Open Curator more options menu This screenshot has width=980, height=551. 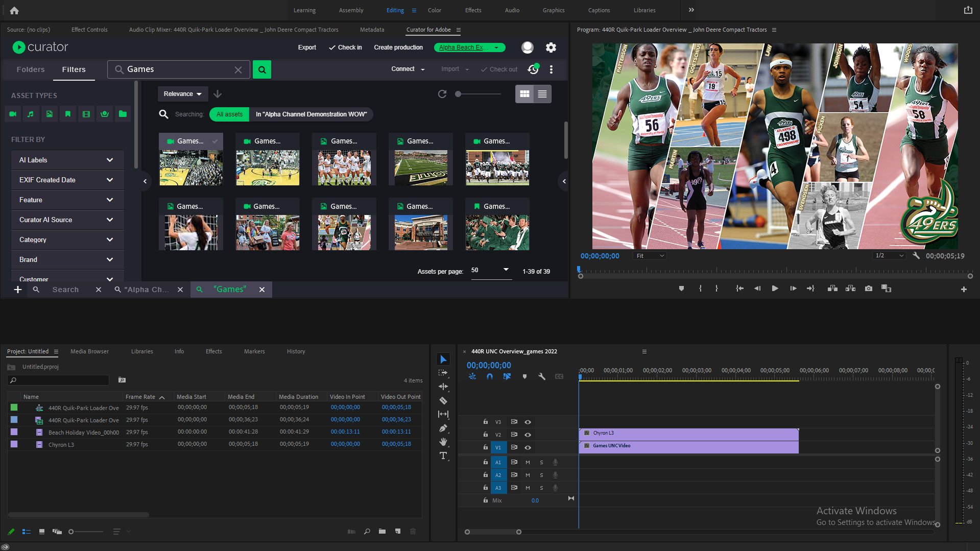(x=551, y=69)
